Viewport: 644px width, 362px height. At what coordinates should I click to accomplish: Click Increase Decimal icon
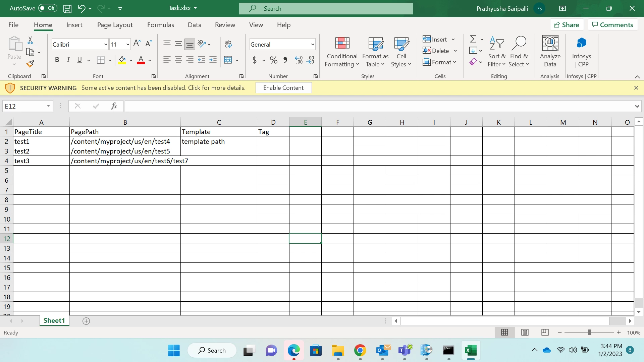point(299,60)
